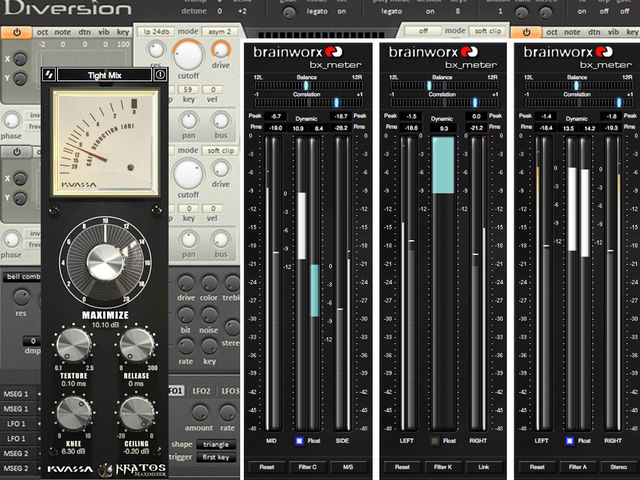The image size is (640, 480).
Task: Toggle Float on the MID/SIDE bx_meter
Action: click(x=299, y=440)
